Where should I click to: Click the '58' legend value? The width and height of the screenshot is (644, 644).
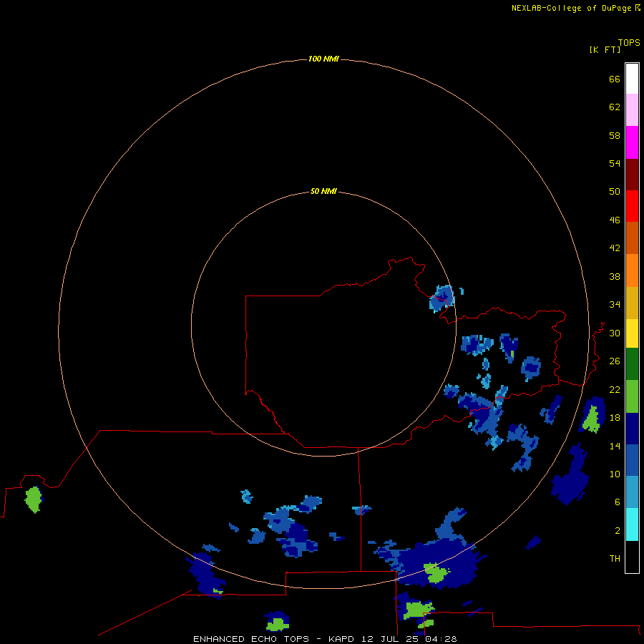pyautogui.click(x=615, y=135)
